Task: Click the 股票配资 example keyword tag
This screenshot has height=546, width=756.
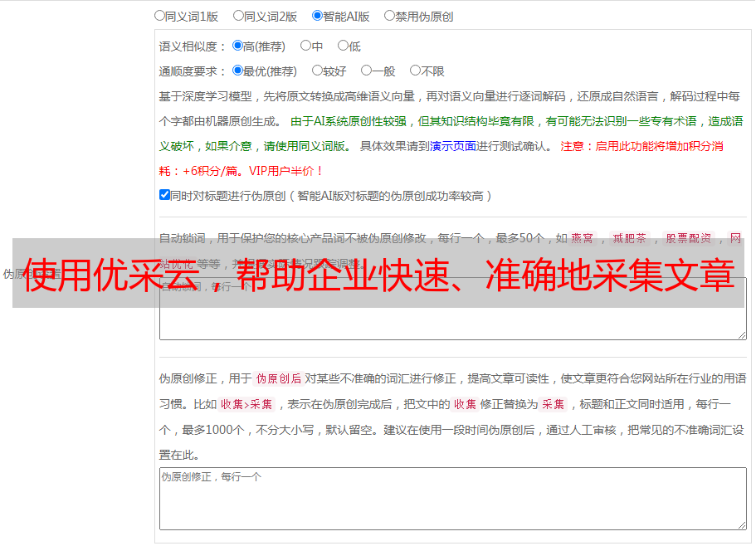Action: [688, 238]
